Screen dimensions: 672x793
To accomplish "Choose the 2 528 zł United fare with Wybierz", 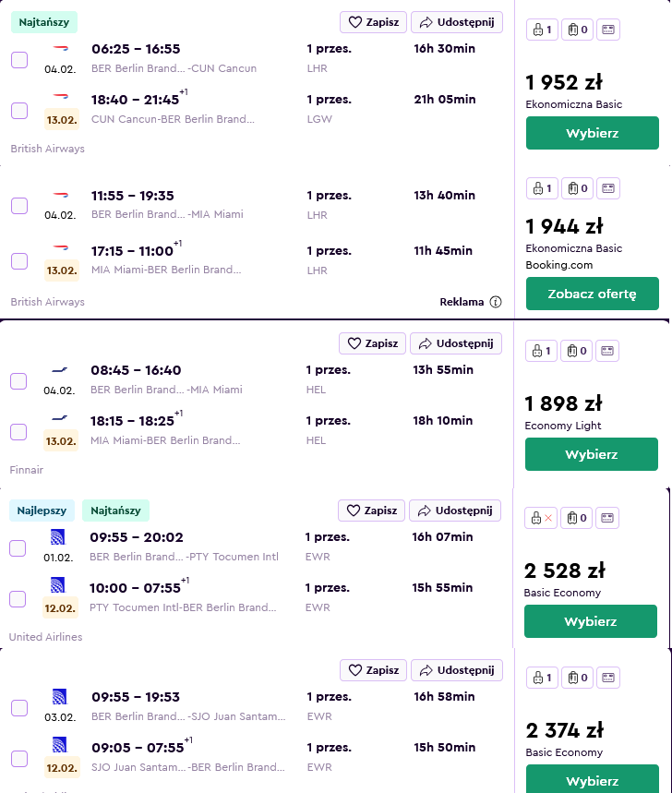I will click(591, 621).
